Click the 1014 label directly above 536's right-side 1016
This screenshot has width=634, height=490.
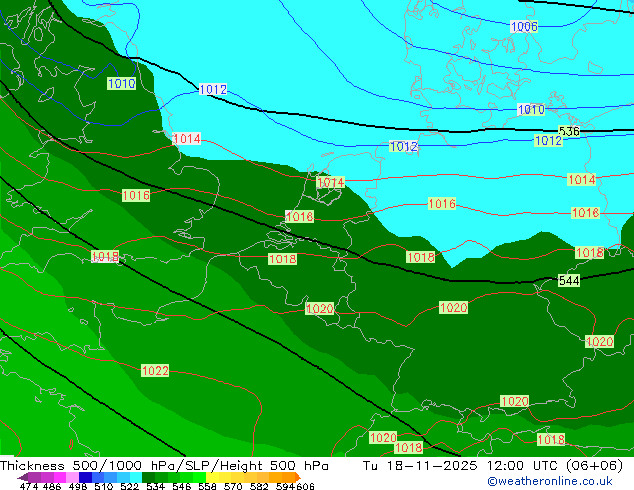pyautogui.click(x=581, y=180)
